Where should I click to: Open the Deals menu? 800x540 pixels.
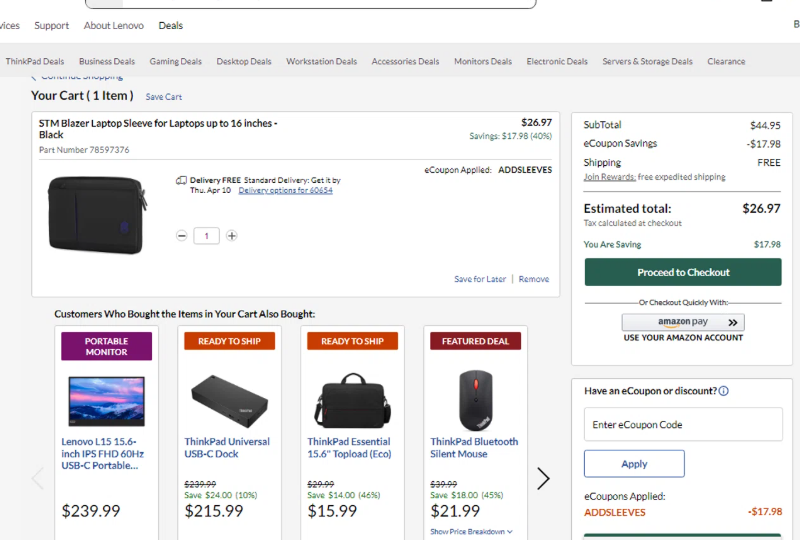tap(170, 26)
